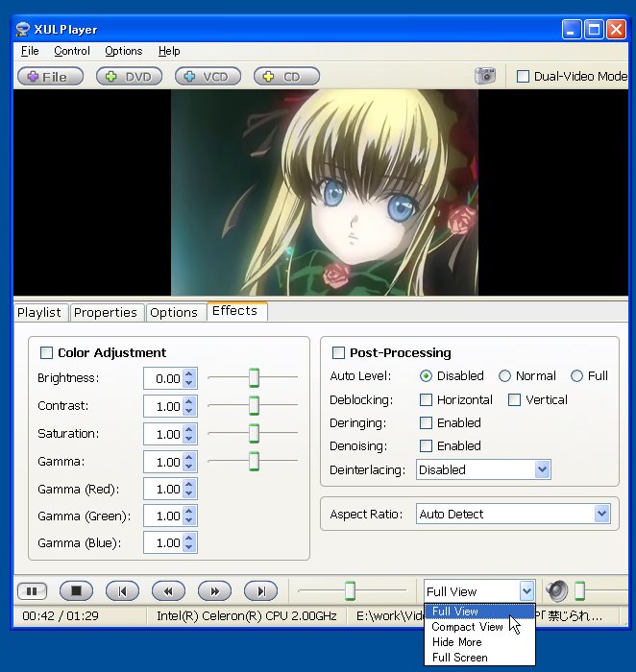This screenshot has height=672, width=636.
Task: Select Auto Level Full radio button
Action: tap(576, 376)
